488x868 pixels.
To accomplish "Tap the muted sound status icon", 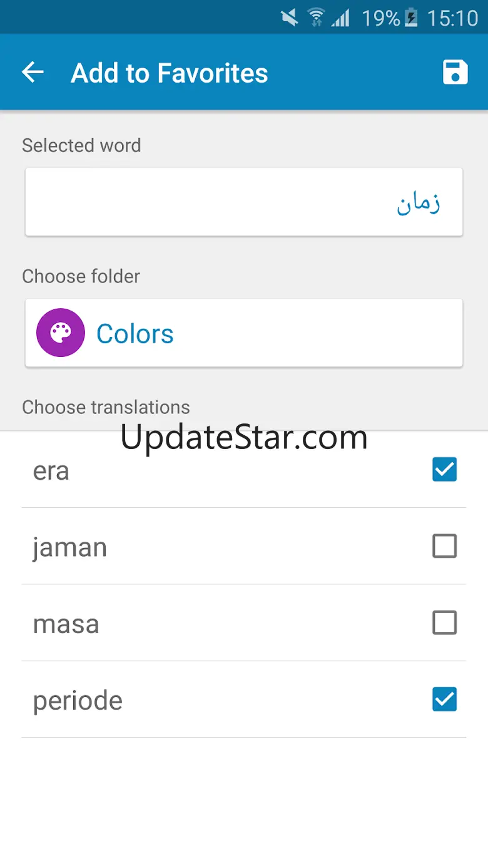I will pos(290,18).
